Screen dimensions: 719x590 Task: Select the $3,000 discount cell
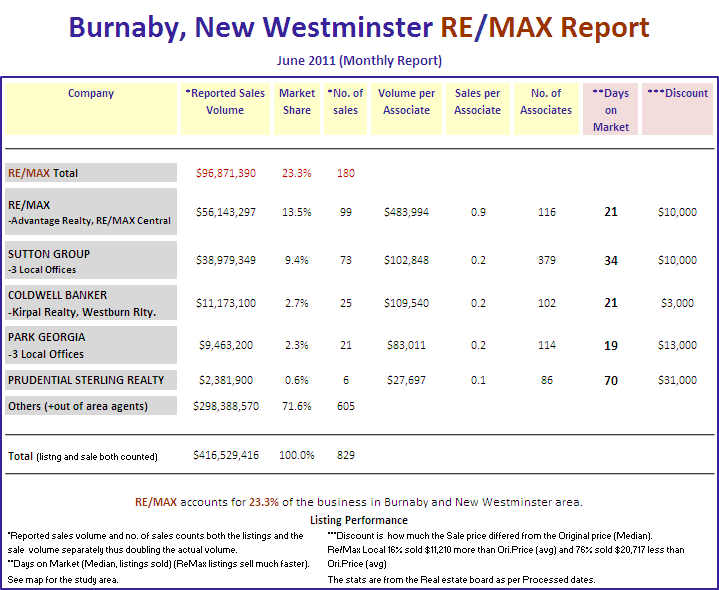[x=677, y=303]
